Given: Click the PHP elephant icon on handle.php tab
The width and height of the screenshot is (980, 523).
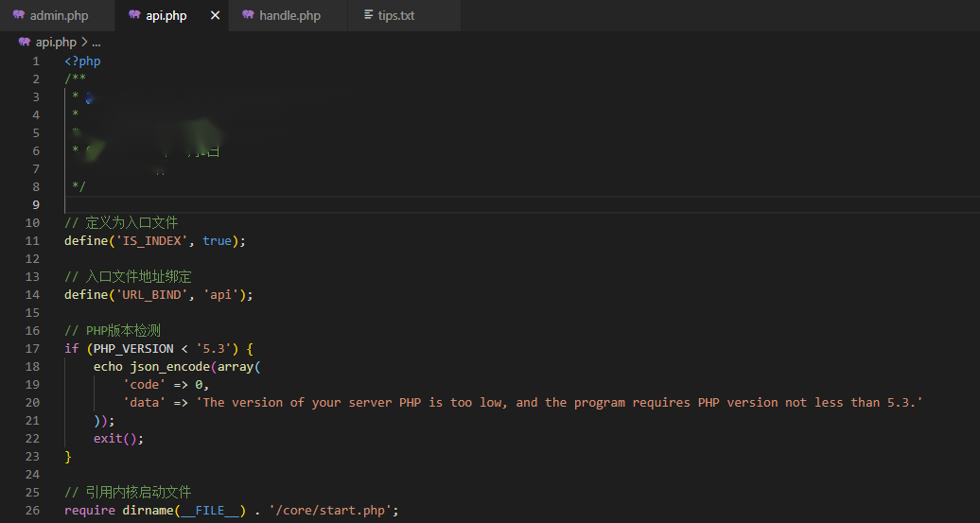Looking at the screenshot, I should pos(248,15).
